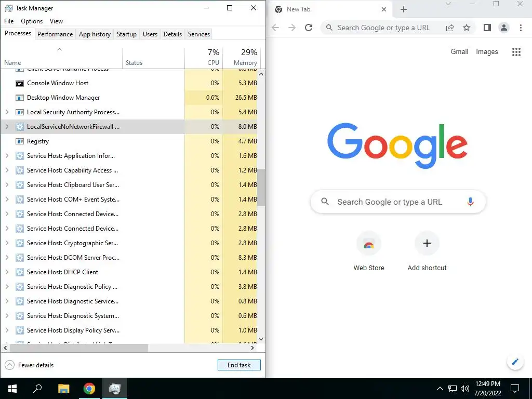Start voice search with microphone icon
This screenshot has width=532, height=399.
tap(470, 202)
